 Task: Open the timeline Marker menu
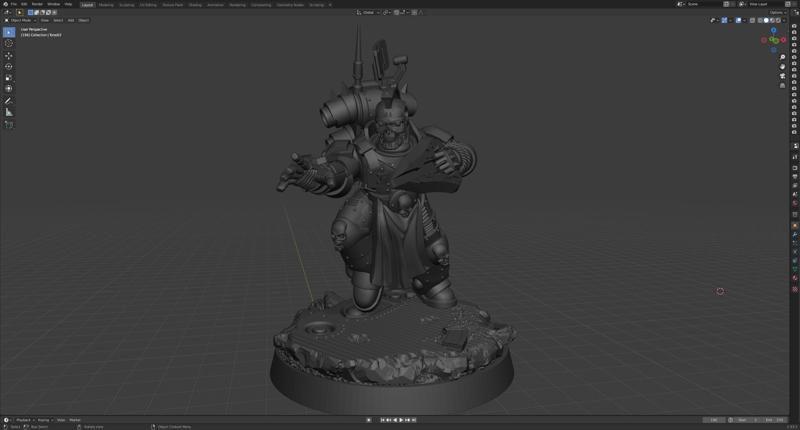[75, 420]
